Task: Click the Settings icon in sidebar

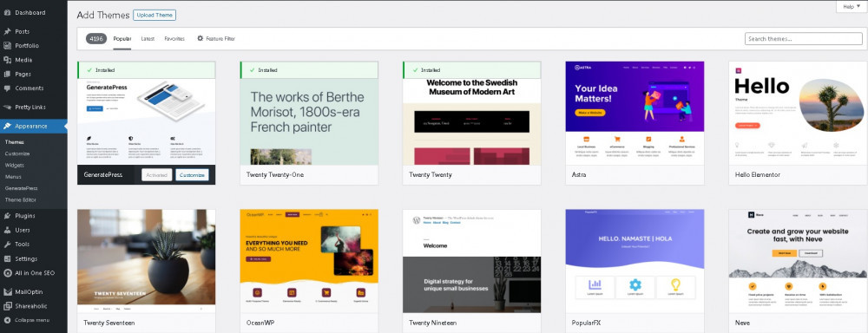Action: click(7, 258)
